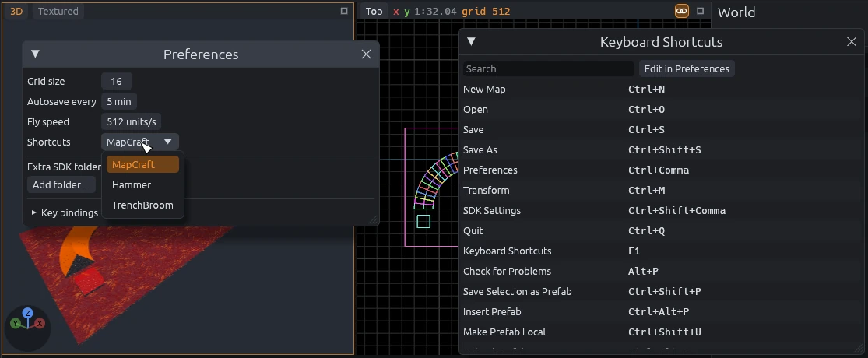
Task: Select the small teal square in Top view
Action: click(423, 221)
